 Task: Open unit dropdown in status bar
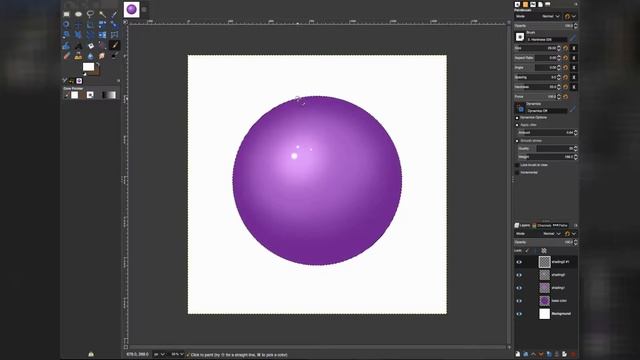[x=159, y=354]
